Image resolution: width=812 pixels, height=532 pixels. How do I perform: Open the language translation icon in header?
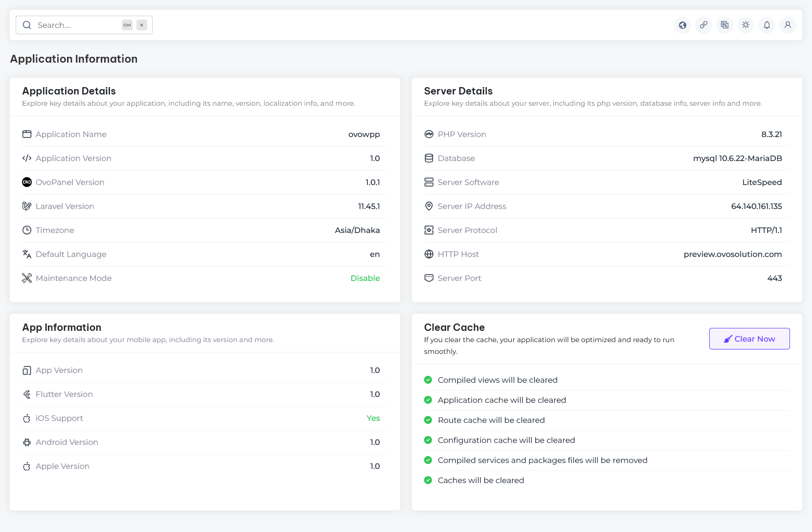tap(724, 25)
